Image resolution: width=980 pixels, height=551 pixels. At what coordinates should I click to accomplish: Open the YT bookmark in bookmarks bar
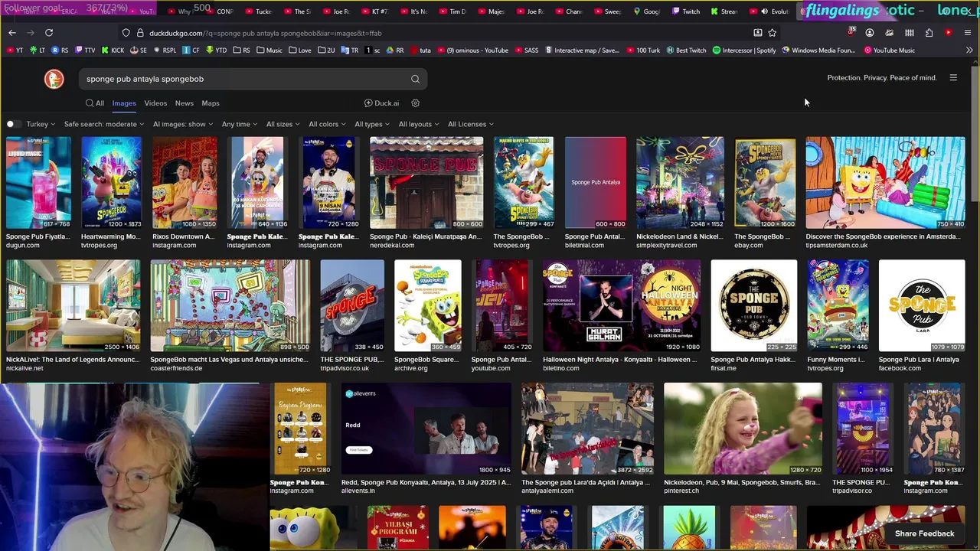[x=15, y=51]
